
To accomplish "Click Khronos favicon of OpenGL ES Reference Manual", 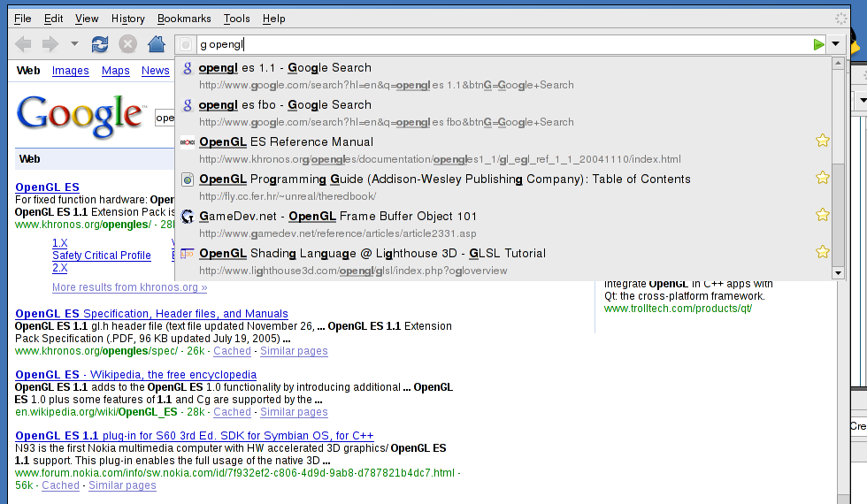I will [188, 142].
